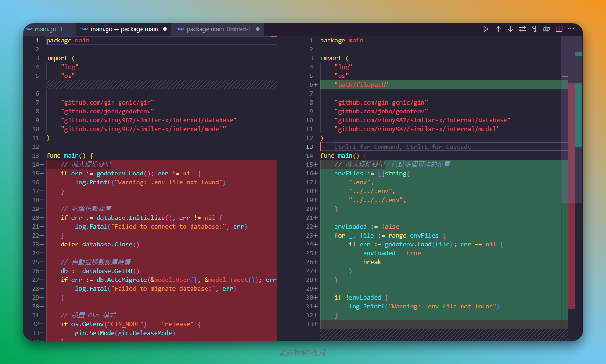Screen dimensions: 606x364
Task: Toggle whitespace trimming with the pilcrow icon
Action: tap(535, 29)
